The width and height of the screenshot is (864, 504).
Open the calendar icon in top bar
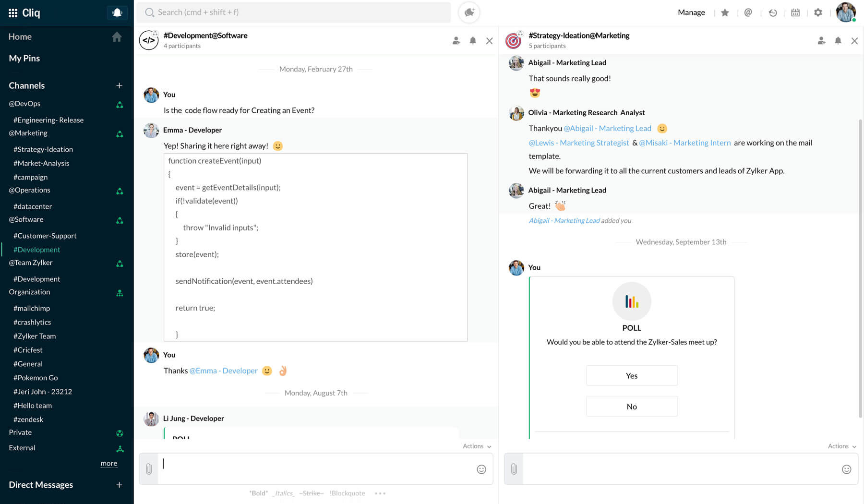tap(795, 12)
